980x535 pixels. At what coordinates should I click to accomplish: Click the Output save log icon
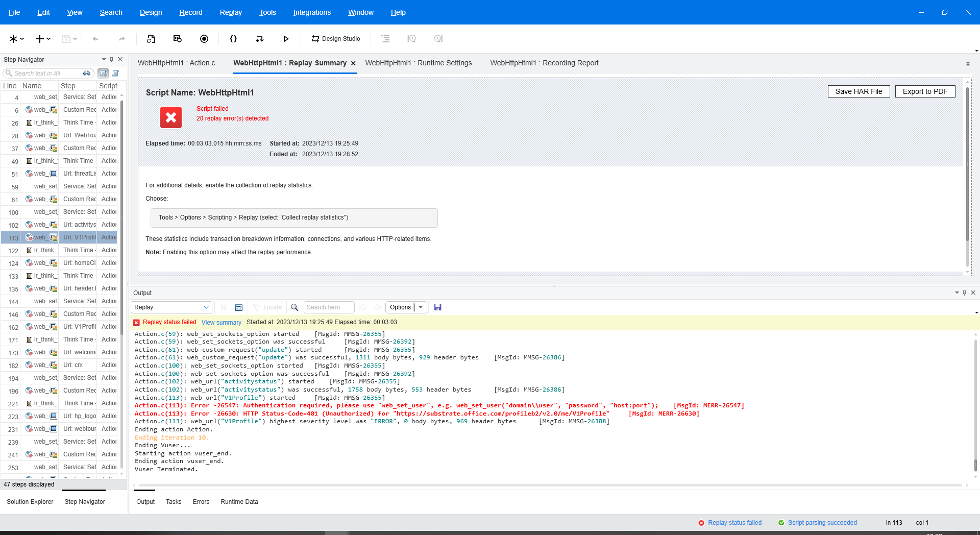[437, 307]
